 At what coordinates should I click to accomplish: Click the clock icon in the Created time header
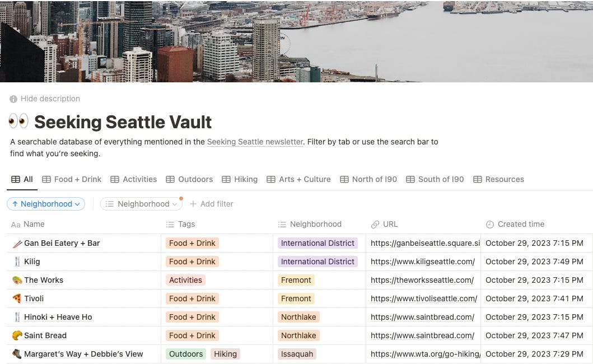click(490, 225)
